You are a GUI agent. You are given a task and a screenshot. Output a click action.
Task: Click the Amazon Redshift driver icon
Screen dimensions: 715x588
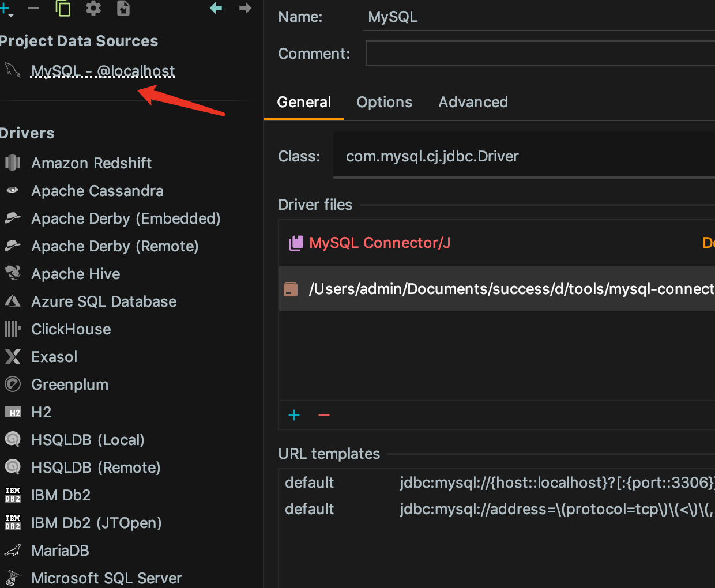[13, 163]
